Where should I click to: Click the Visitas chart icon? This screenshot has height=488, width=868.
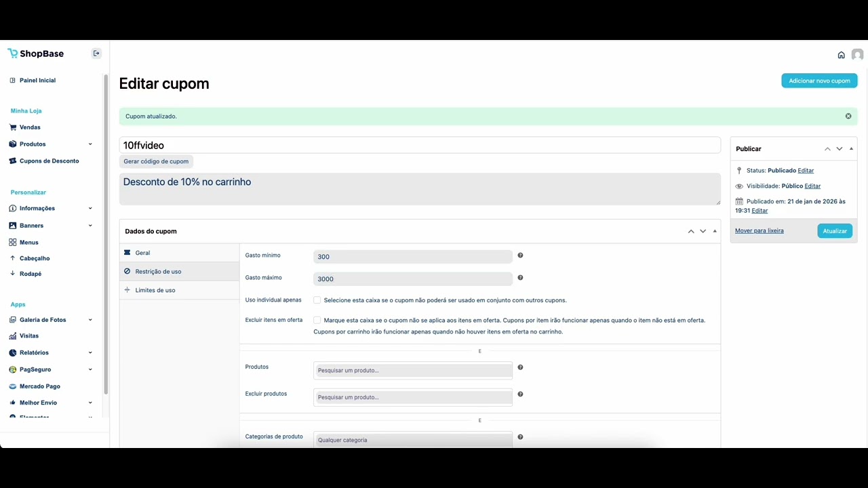13,336
